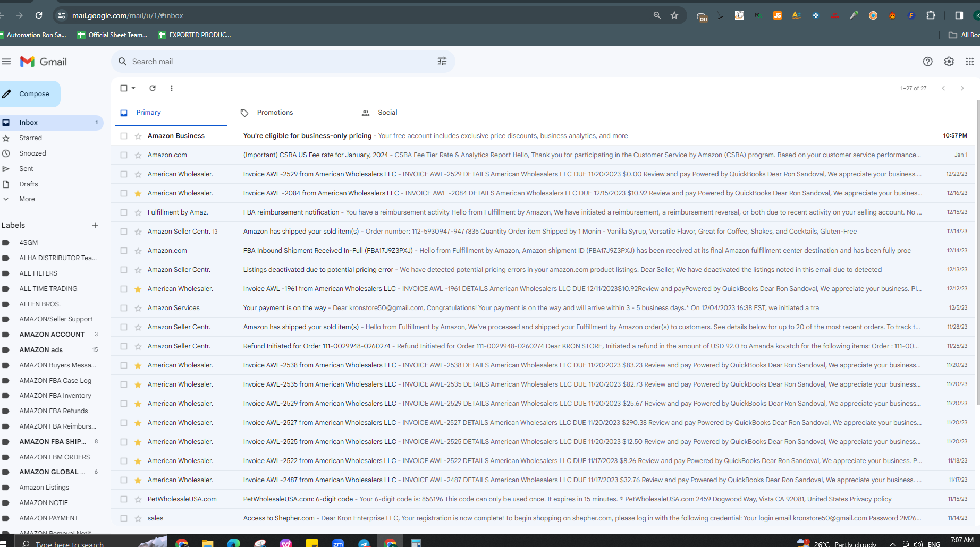This screenshot has height=547, width=980.
Task: Open the AMAZON ACCOUNT label
Action: coord(52,335)
